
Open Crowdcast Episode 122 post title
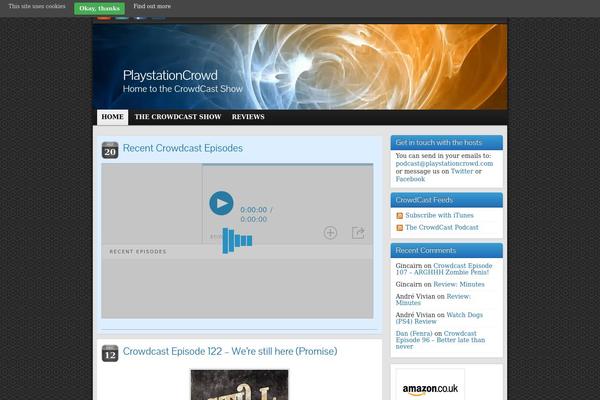click(230, 351)
